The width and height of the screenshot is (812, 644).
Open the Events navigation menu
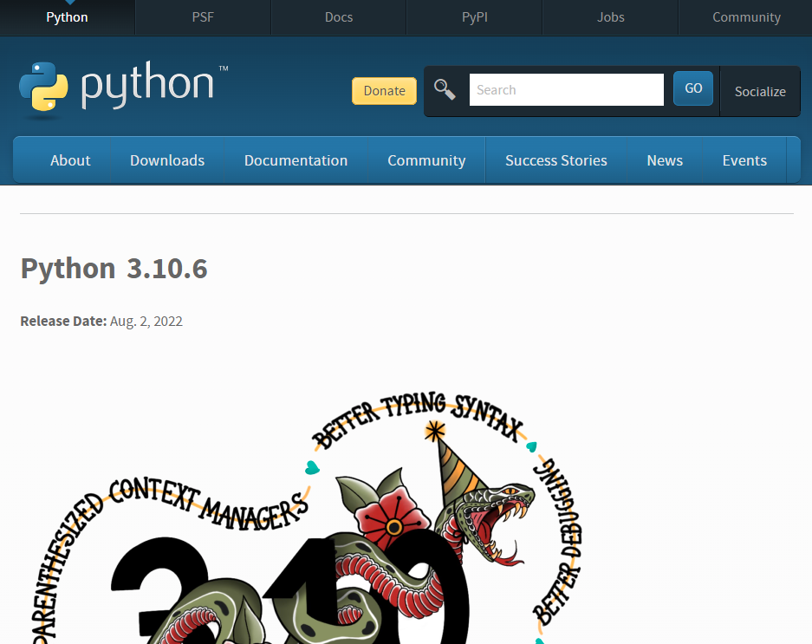click(744, 160)
